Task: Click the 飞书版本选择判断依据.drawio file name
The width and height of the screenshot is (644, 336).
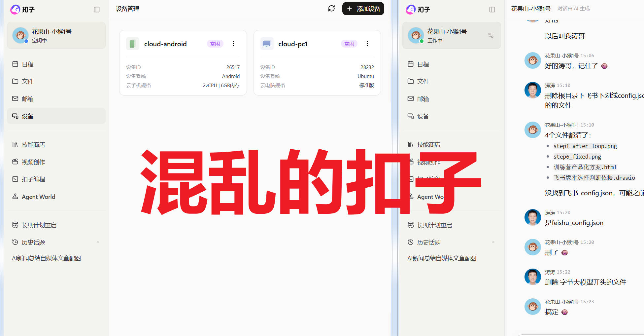Action: tap(594, 178)
